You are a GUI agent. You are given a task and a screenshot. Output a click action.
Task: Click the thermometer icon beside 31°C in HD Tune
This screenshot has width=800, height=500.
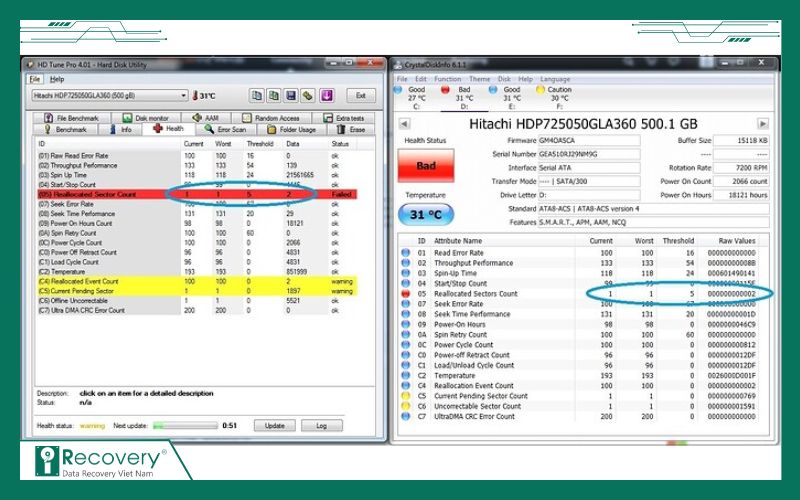point(195,95)
